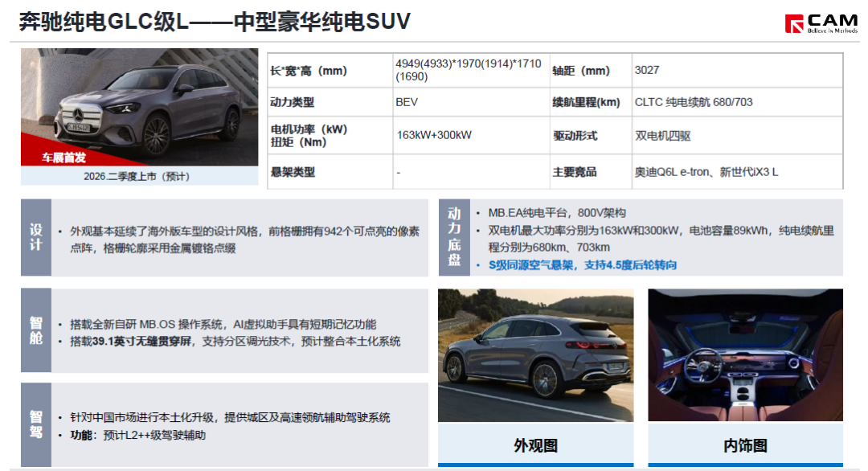Select the 预计L2++级驾驶辅助 bullet
868x471 pixels.
[x=138, y=436]
